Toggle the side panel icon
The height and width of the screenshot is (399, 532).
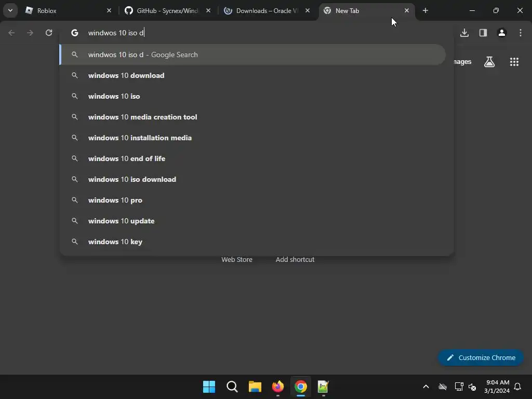(x=483, y=33)
